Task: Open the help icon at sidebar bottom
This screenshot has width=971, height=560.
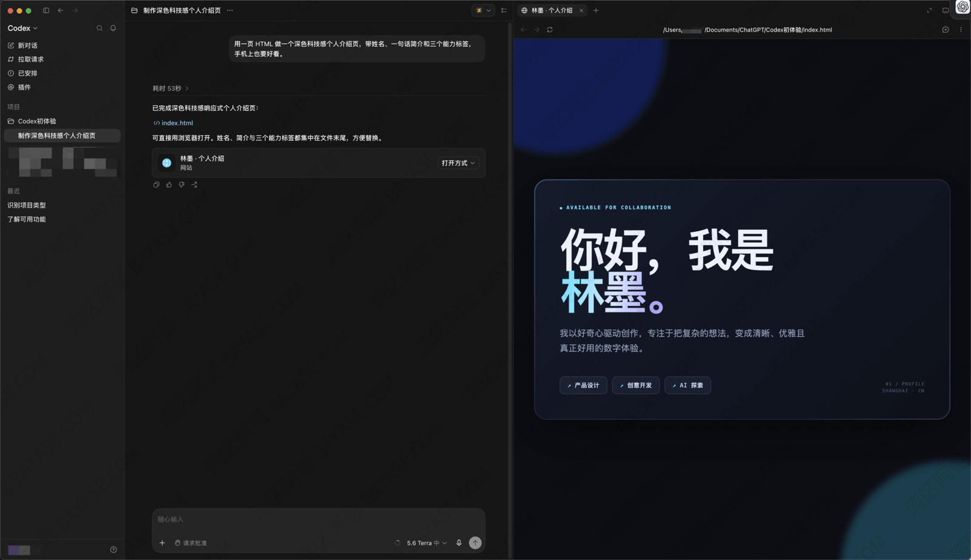Action: [x=113, y=550]
